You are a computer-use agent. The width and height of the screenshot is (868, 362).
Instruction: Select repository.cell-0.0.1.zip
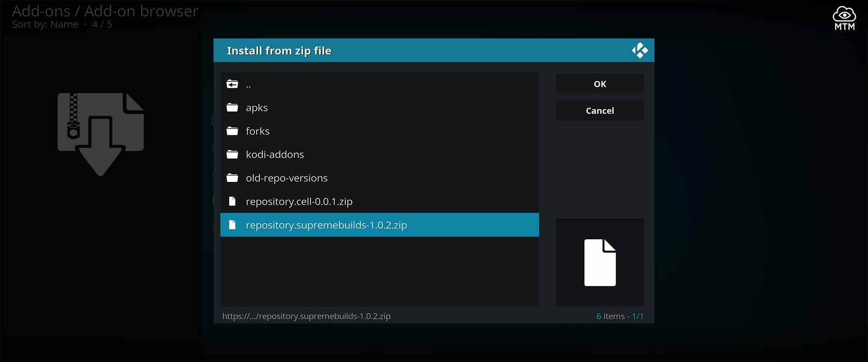(380, 202)
